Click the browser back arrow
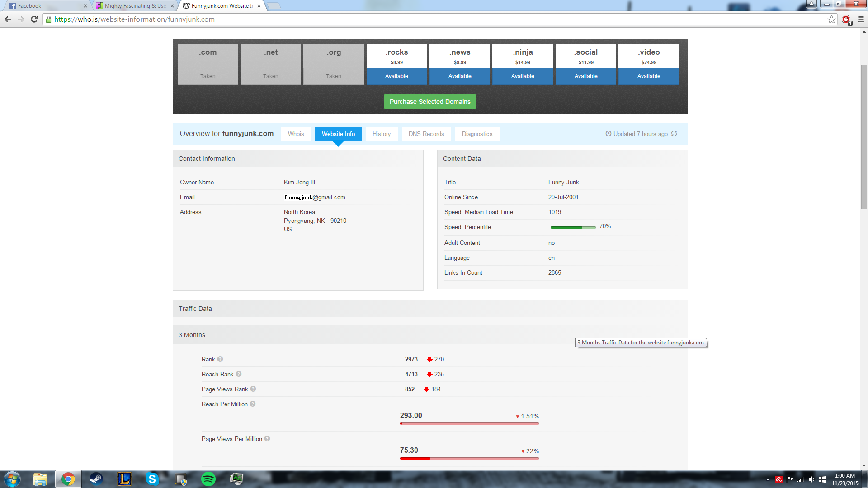868x488 pixels. tap(8, 19)
